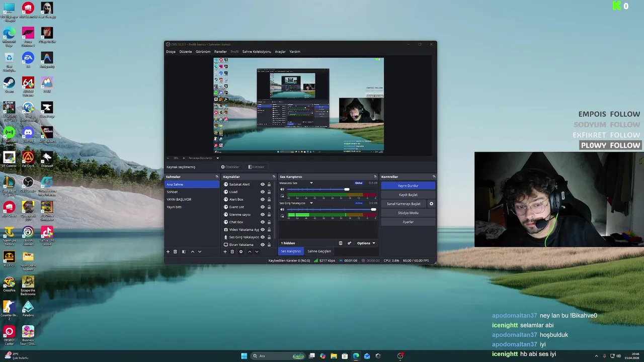Hide the Ekran Yakalama source
The image size is (644, 362).
tap(262, 245)
